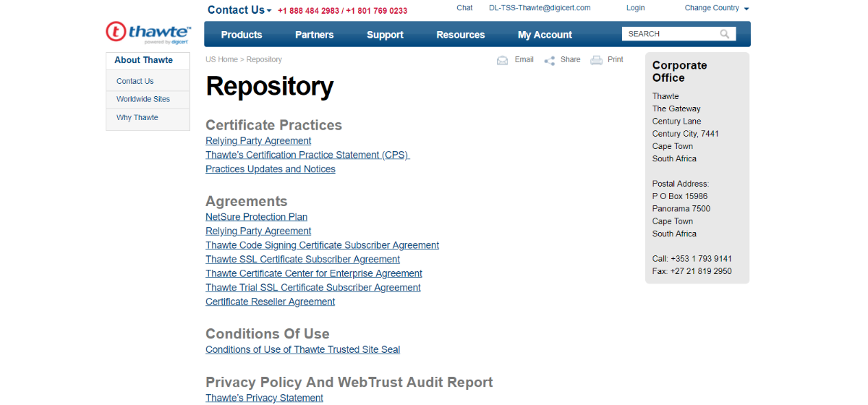Click the Email envelope icon
868x405 pixels.
pyautogui.click(x=503, y=60)
